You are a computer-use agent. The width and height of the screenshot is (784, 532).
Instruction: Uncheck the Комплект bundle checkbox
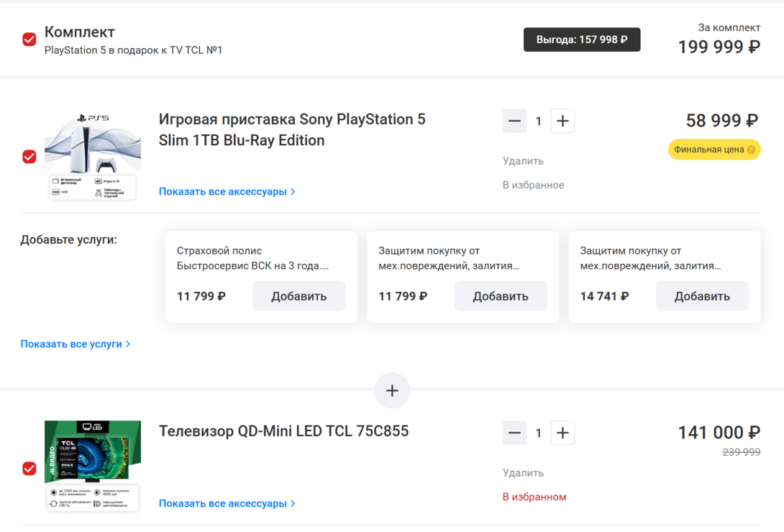[x=29, y=40]
